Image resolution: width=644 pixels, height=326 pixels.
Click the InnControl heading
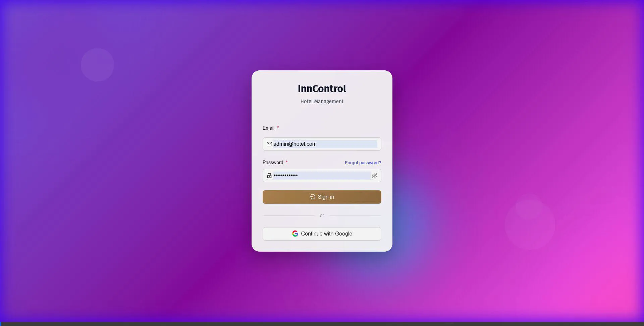322,88
